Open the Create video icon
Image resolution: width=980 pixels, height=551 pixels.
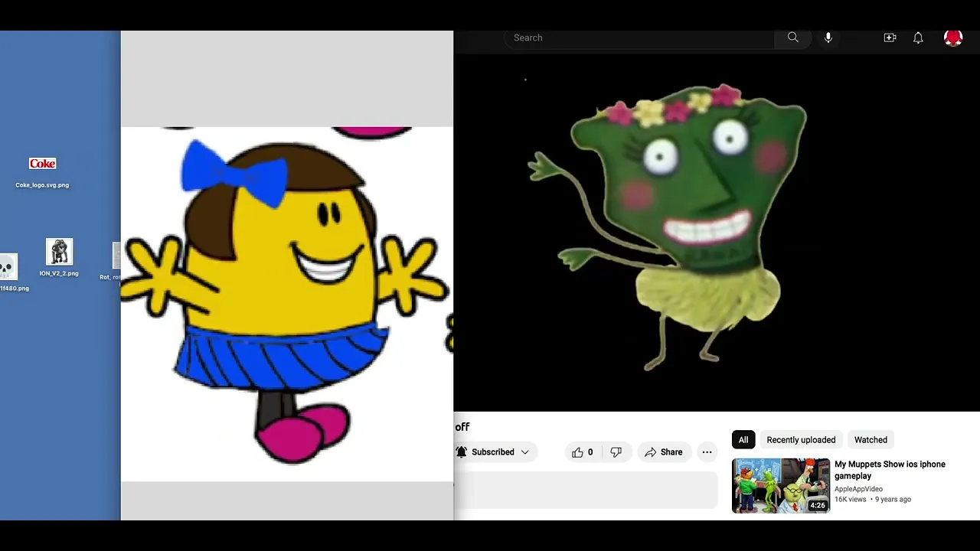coord(890,37)
